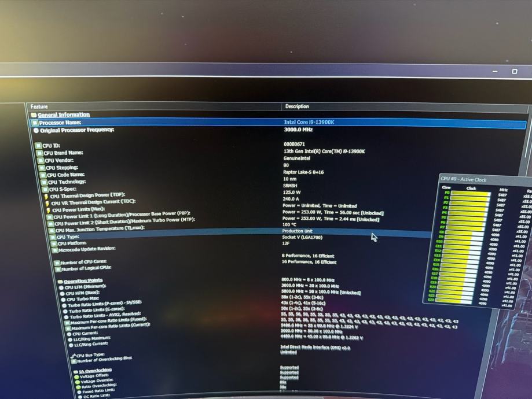This screenshot has width=532, height=399.
Task: Click the icon beside CPU Max. Junction Temperature
Action: [52, 231]
